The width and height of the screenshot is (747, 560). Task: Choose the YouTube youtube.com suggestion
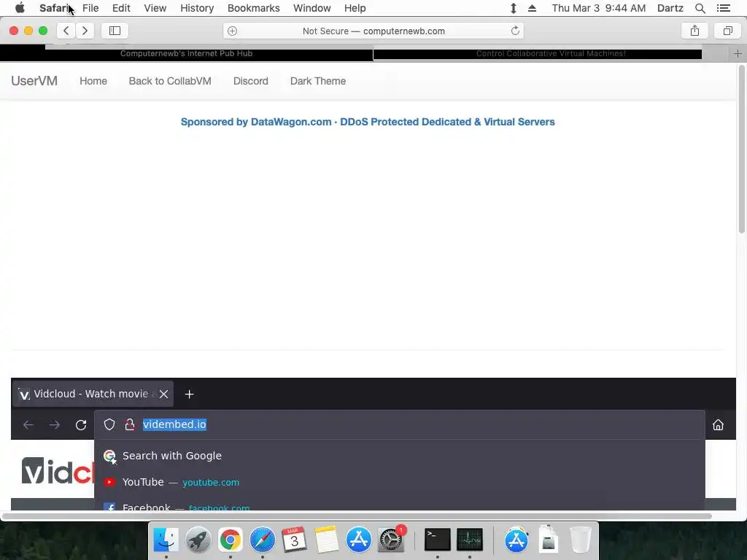pyautogui.click(x=399, y=483)
